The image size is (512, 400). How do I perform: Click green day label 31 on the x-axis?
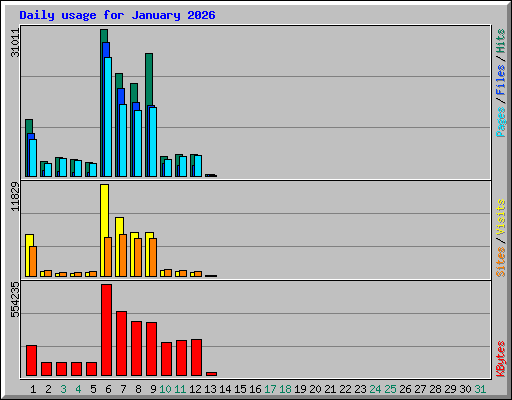(x=480, y=389)
